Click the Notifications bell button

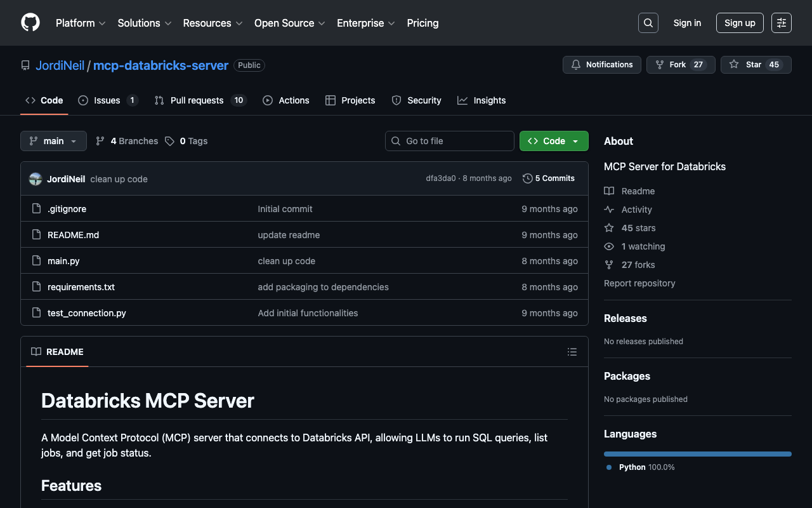pos(601,65)
